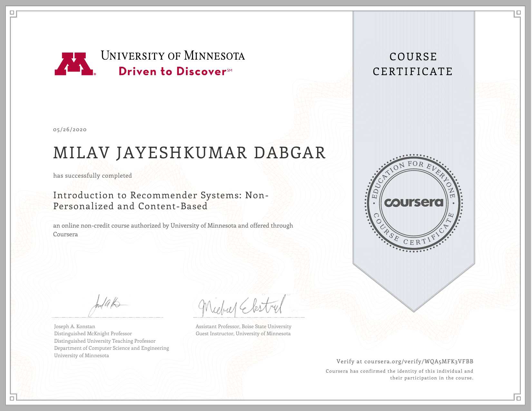
Task: Click the bottom-left corner ornament
Action: (13, 398)
